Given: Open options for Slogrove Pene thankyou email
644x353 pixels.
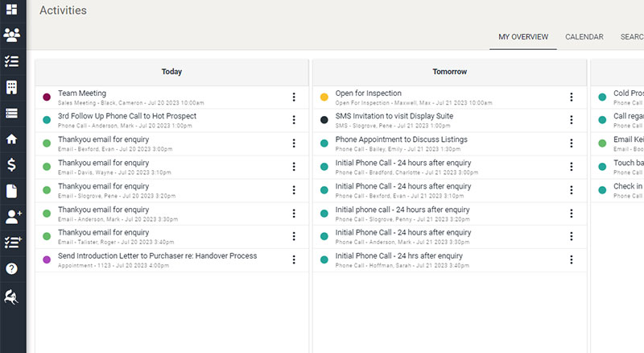Looking at the screenshot, I should [294, 190].
